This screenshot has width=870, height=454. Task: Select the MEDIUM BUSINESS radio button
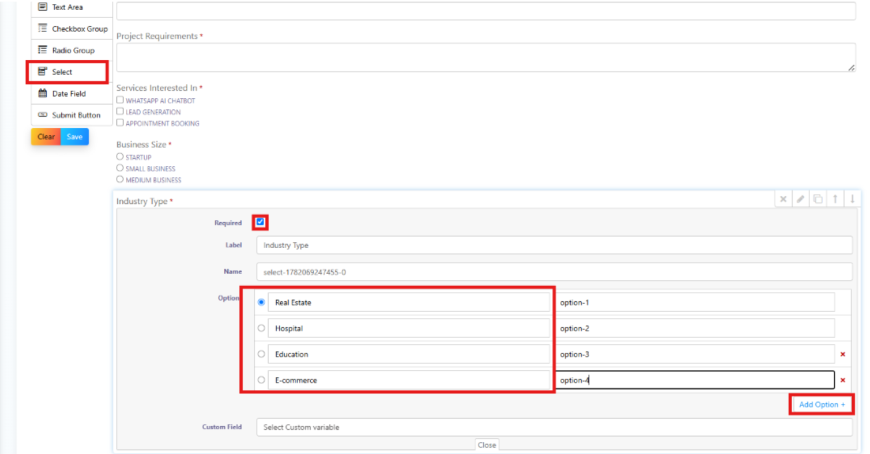click(120, 179)
